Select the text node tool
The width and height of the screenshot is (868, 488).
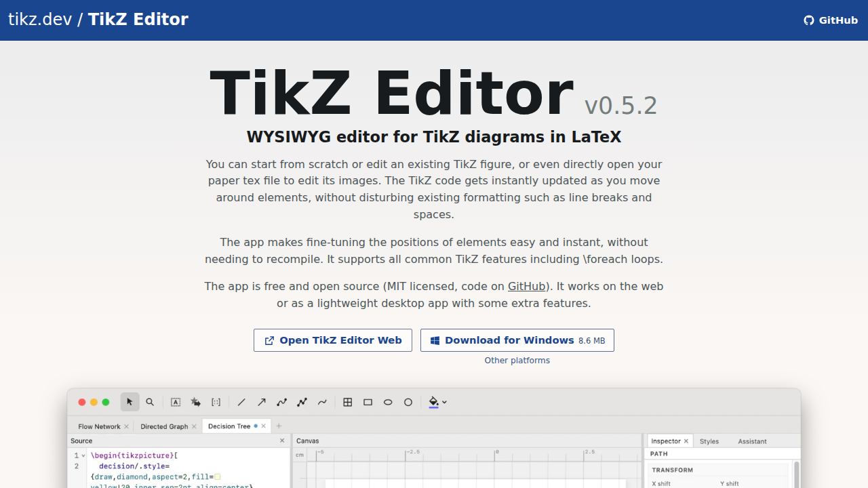click(x=176, y=402)
